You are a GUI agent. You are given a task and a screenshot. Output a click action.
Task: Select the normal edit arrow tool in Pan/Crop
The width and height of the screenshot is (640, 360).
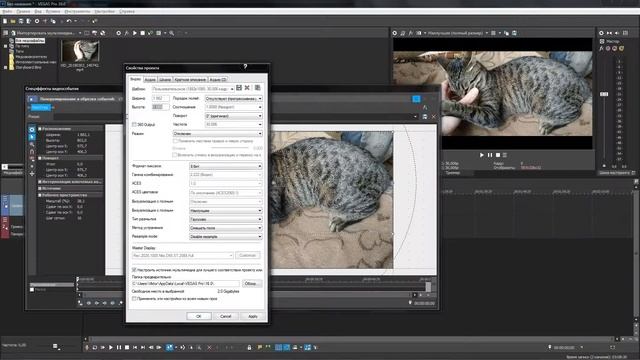point(32,137)
